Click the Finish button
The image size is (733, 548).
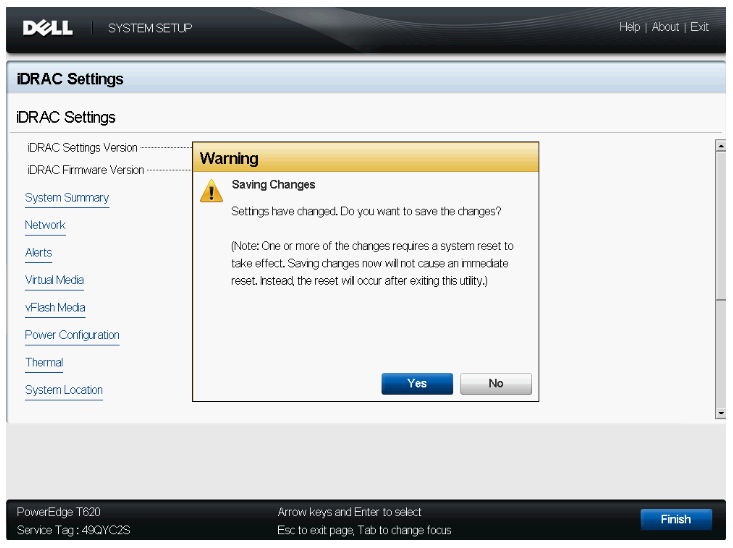[x=676, y=519]
